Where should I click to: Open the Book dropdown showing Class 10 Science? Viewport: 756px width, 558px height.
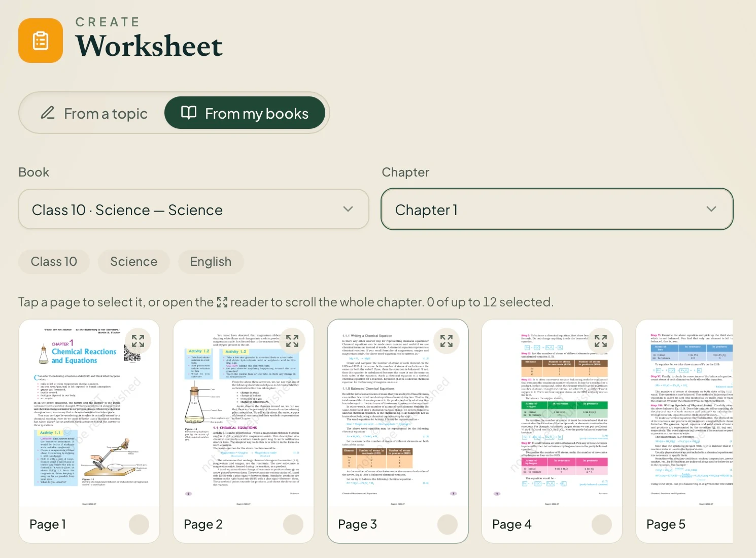click(x=194, y=210)
